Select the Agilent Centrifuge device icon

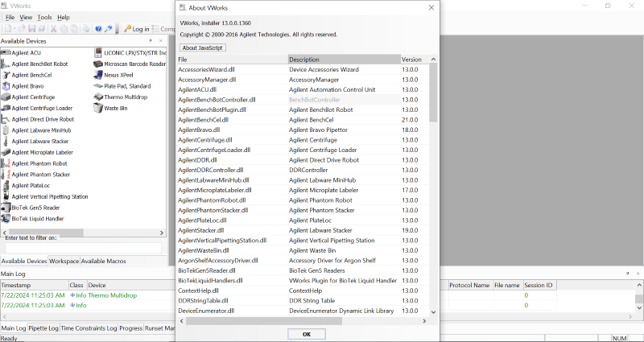[6, 97]
